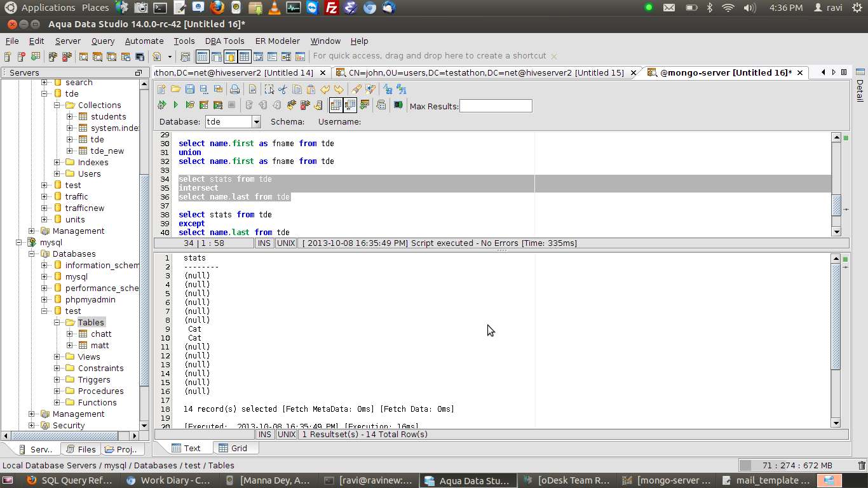868x488 pixels.
Task: Open the Detail side panel
Action: point(860,86)
